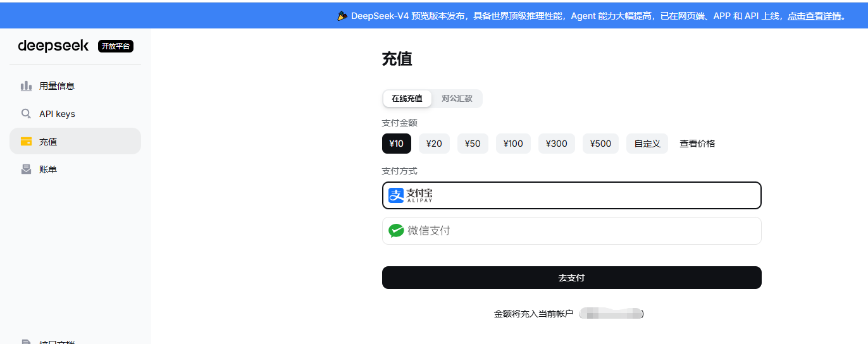Click the 查看价格 link
Screen dimensions: 868x344
click(x=697, y=144)
